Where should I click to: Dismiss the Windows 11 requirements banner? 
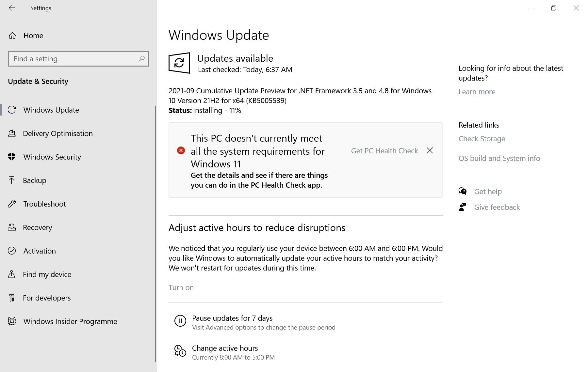click(430, 150)
